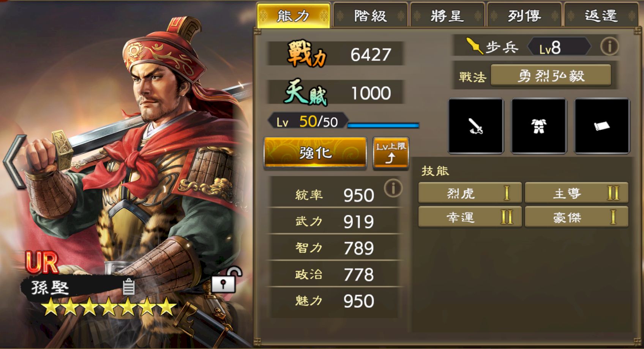Screen dimensions: 644x349
Task: Open the clipboard icon beside 孫堅
Action: click(x=128, y=287)
